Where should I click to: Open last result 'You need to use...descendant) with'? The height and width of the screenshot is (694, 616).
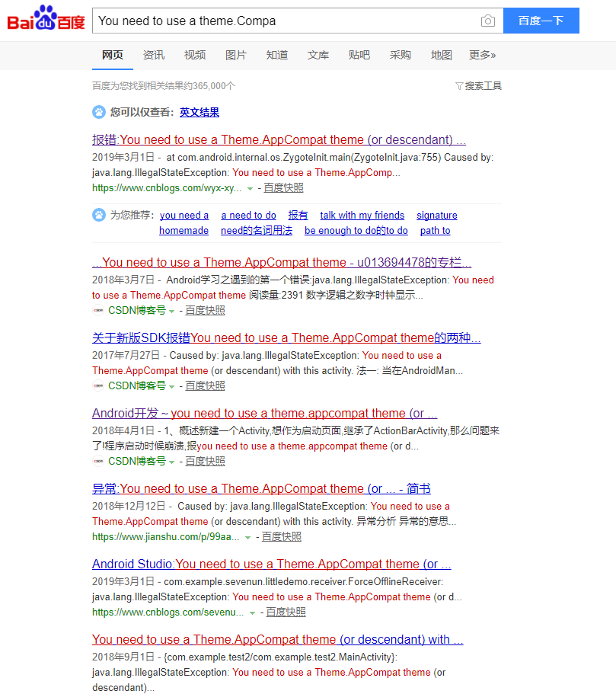click(277, 640)
